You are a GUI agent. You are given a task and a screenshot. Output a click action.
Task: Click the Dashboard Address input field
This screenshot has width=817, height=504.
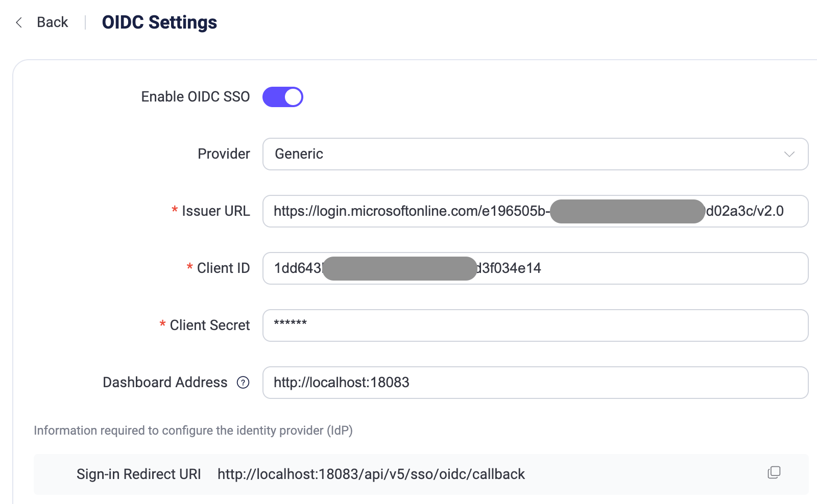(x=511, y=383)
